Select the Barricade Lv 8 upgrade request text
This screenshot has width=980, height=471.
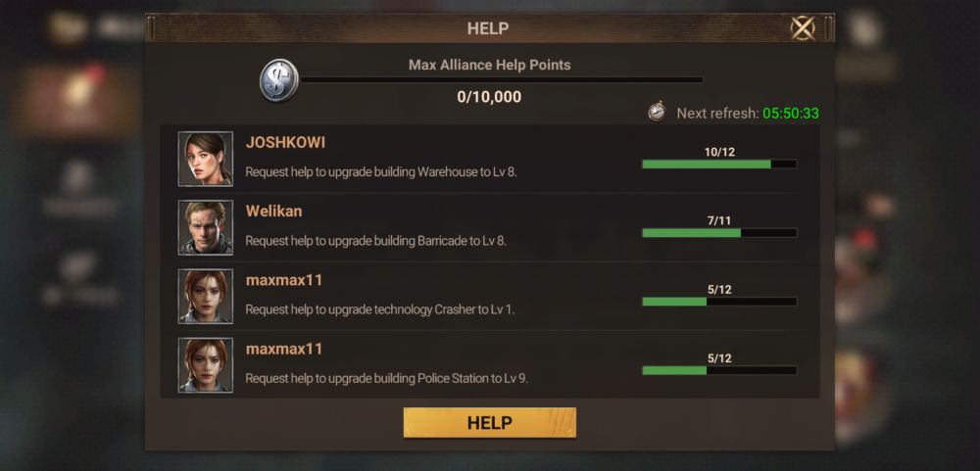tap(375, 241)
